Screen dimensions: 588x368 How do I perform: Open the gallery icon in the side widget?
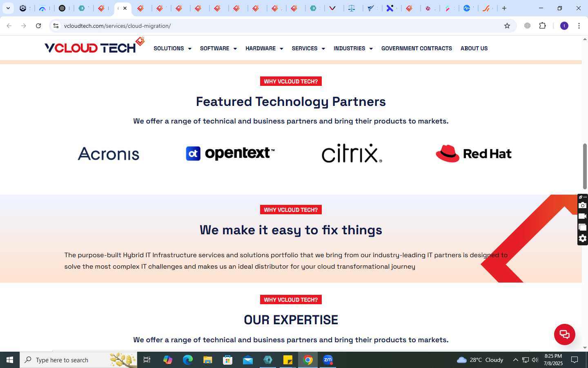click(583, 227)
